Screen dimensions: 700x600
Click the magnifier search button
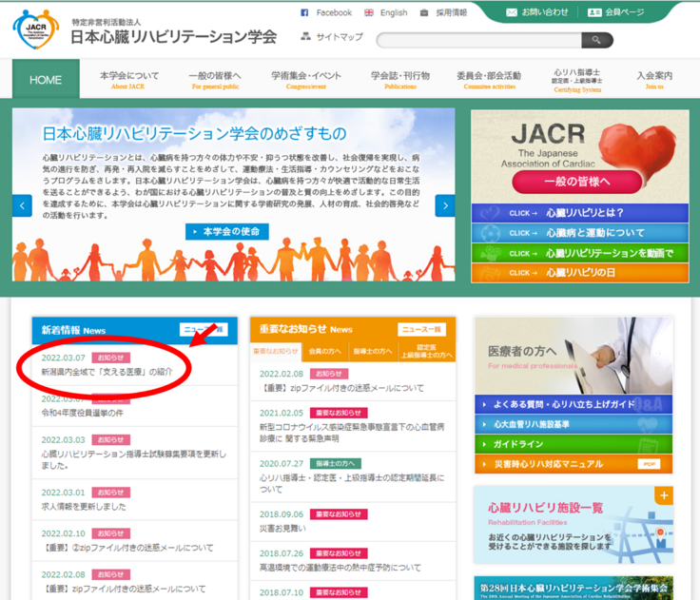click(596, 40)
